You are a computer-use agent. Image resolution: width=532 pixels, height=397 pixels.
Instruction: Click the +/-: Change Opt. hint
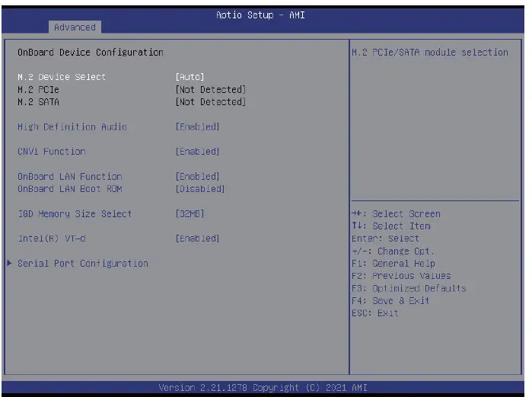393,251
